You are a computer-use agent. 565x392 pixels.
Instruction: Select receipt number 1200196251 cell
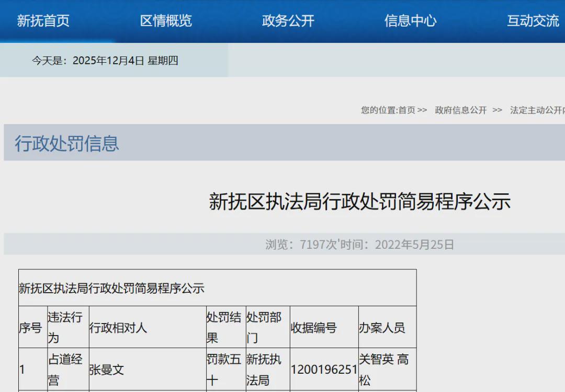click(x=324, y=370)
